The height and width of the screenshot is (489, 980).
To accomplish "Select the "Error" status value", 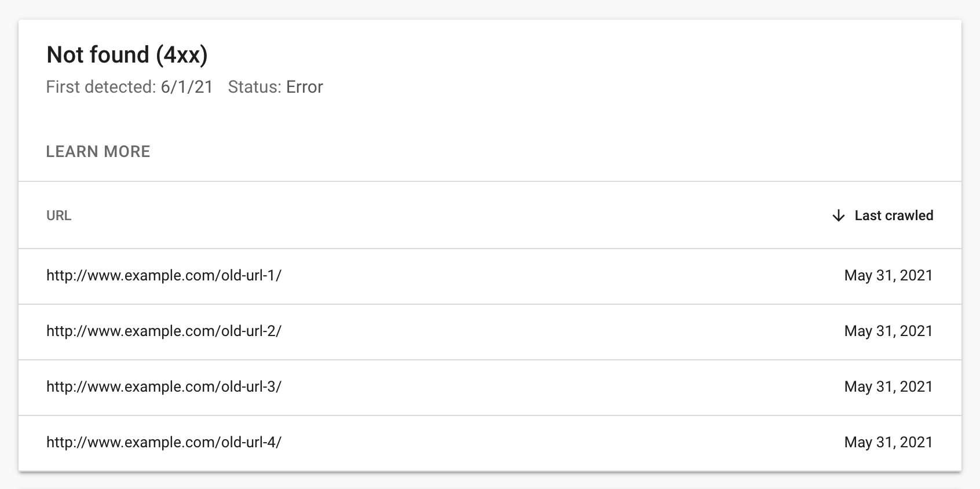I will [x=305, y=87].
